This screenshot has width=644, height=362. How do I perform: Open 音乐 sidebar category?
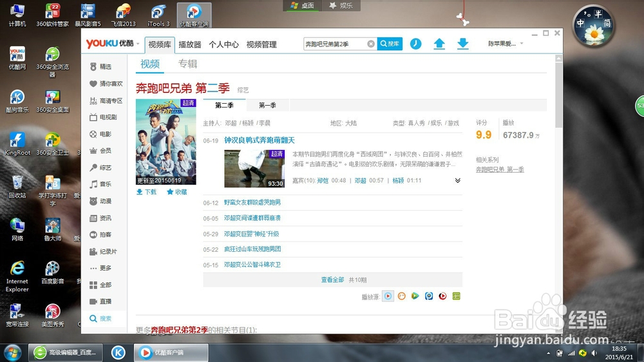click(101, 184)
